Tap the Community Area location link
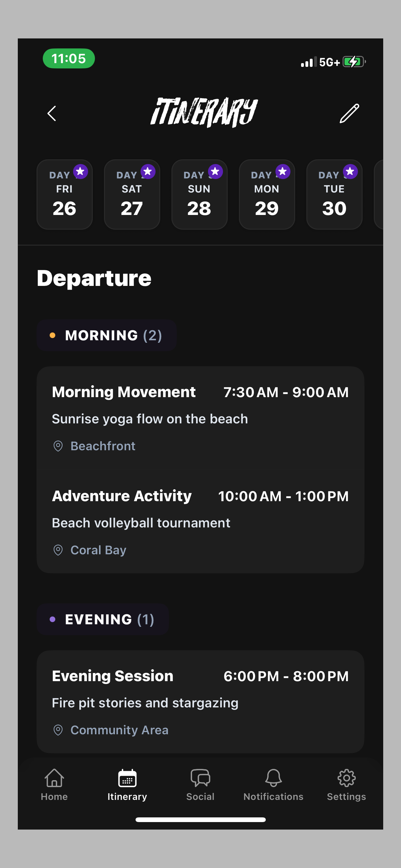The width and height of the screenshot is (401, 868). click(120, 730)
